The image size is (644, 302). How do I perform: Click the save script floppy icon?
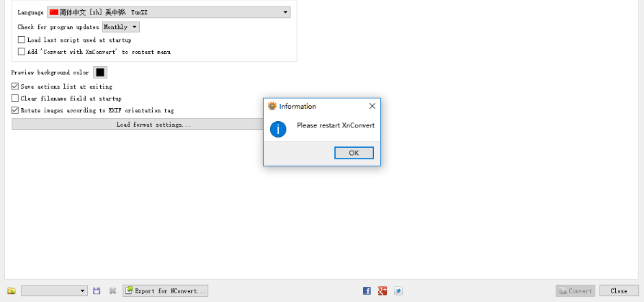coord(97,291)
